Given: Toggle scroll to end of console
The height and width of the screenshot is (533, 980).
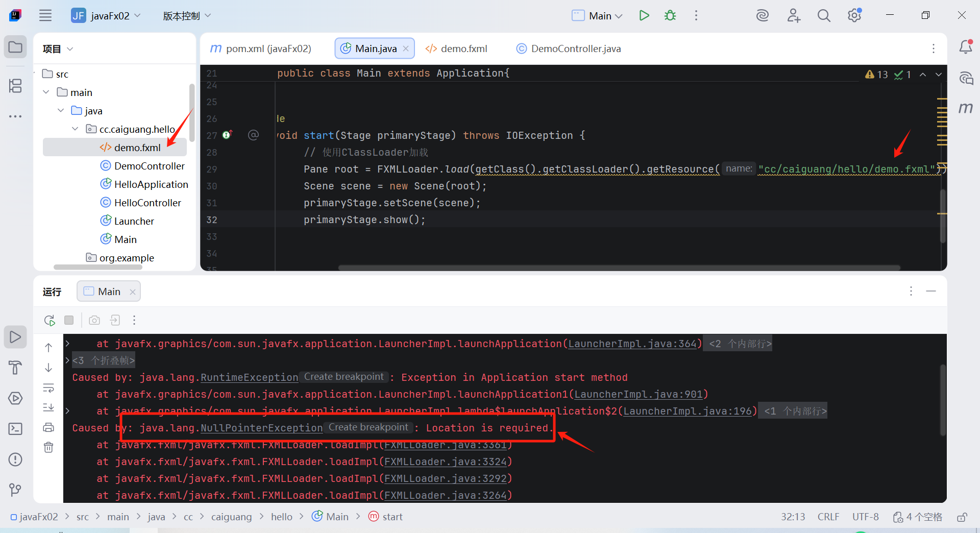Looking at the screenshot, I should click(48, 407).
